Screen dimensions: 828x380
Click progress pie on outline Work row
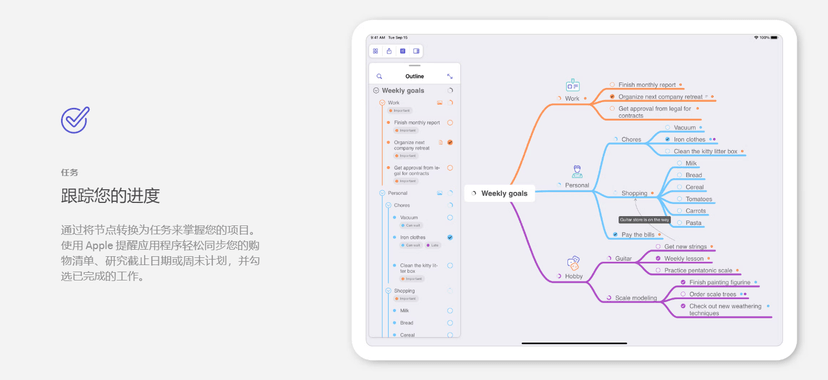click(450, 102)
